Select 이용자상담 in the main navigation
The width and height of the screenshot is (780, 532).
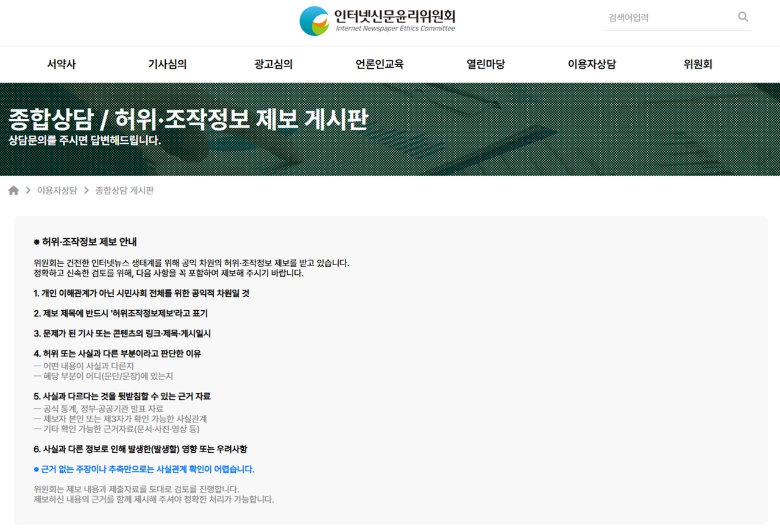tap(592, 64)
